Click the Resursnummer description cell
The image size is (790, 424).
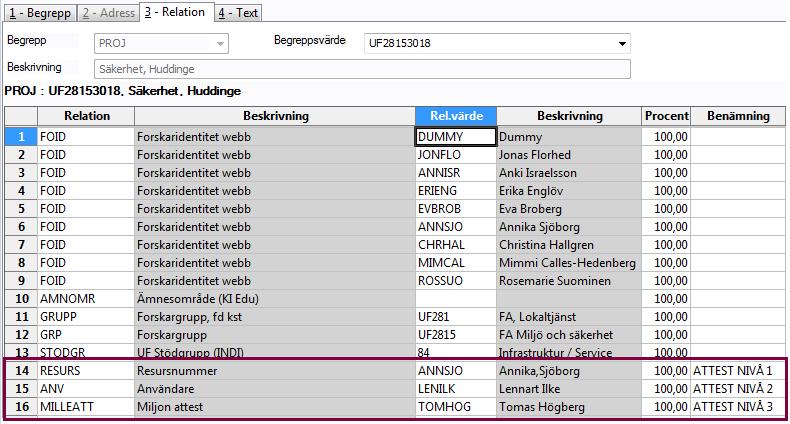tap(275, 371)
